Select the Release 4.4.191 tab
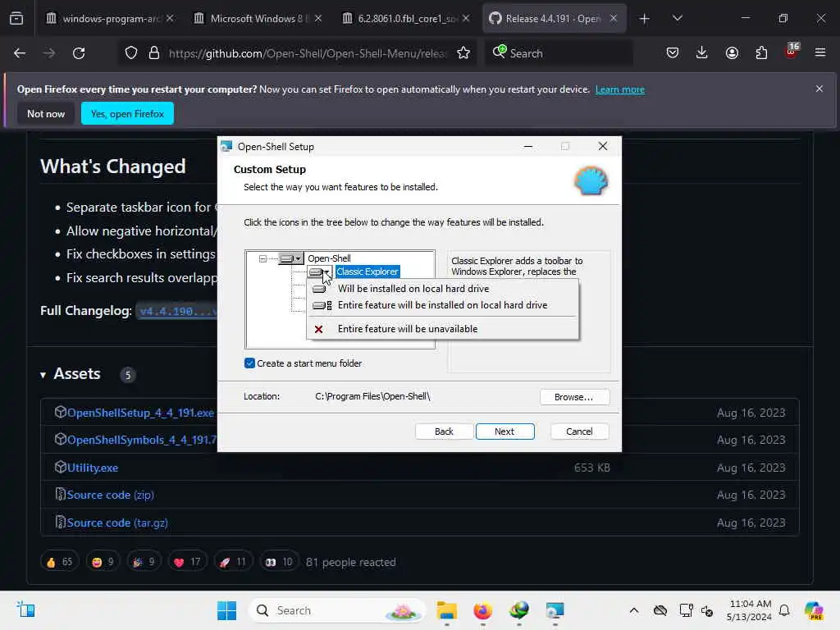 [555, 19]
